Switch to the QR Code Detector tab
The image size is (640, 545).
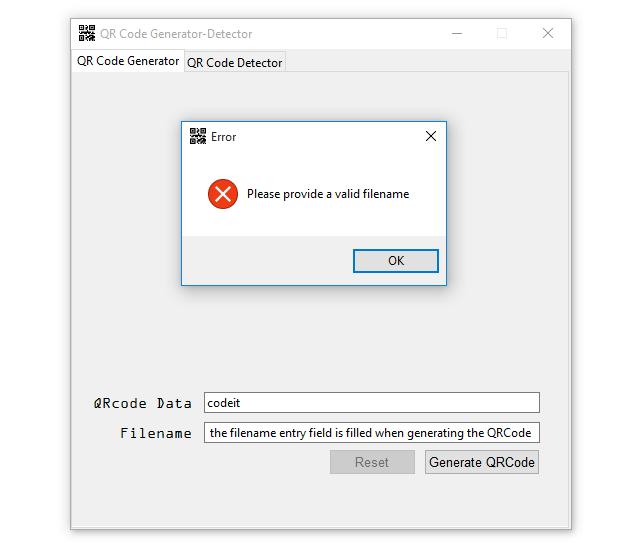point(235,62)
